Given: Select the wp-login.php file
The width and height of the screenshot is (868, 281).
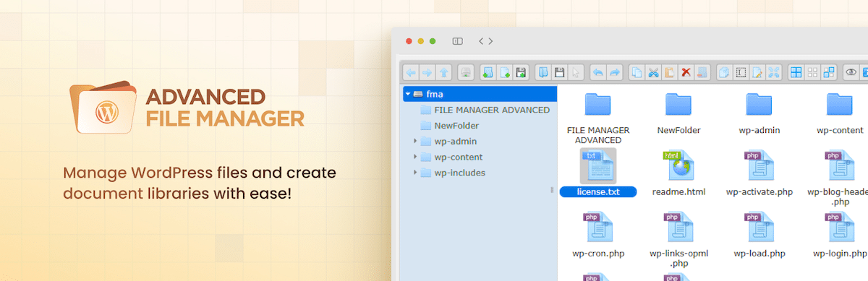Looking at the screenshot, I should coord(840,235).
